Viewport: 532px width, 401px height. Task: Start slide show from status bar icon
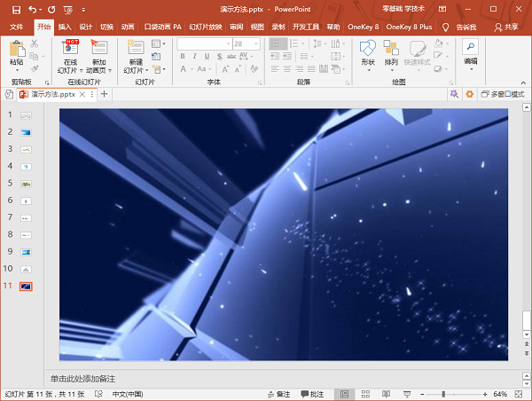click(x=407, y=394)
